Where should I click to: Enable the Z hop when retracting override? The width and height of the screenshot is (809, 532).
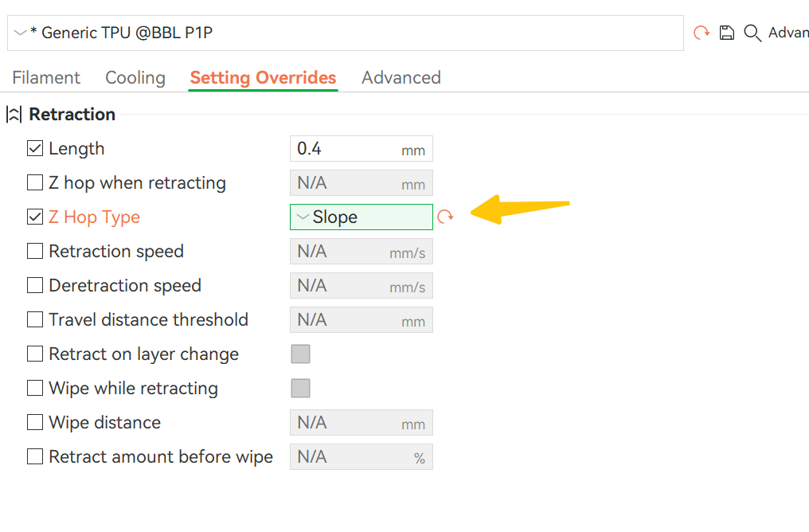pyautogui.click(x=34, y=182)
